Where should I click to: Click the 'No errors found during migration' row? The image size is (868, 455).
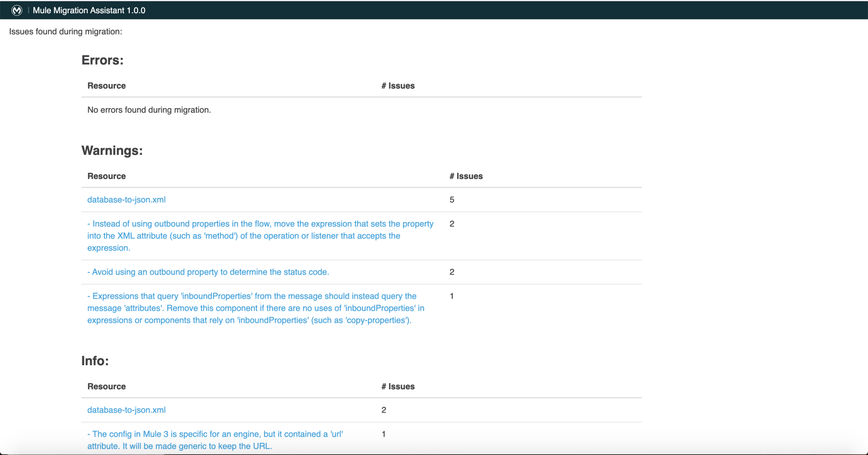coord(149,110)
